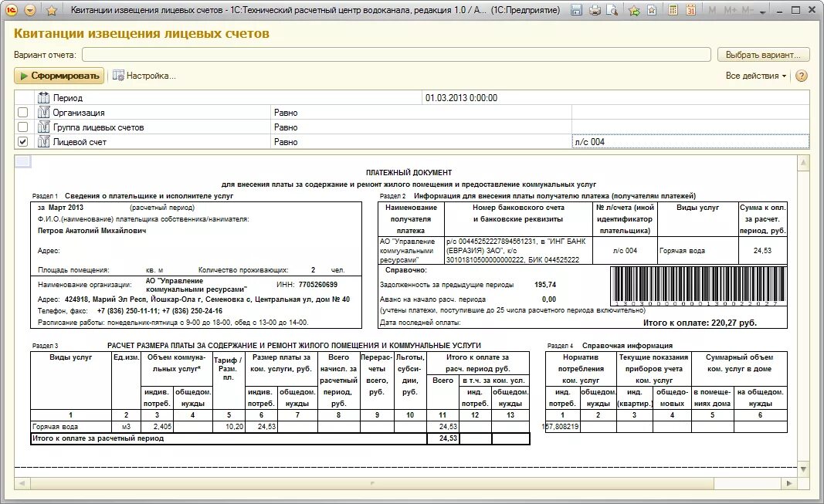Click the Print printer icon
Image resolution: width=824 pixels, height=504 pixels.
click(595, 10)
